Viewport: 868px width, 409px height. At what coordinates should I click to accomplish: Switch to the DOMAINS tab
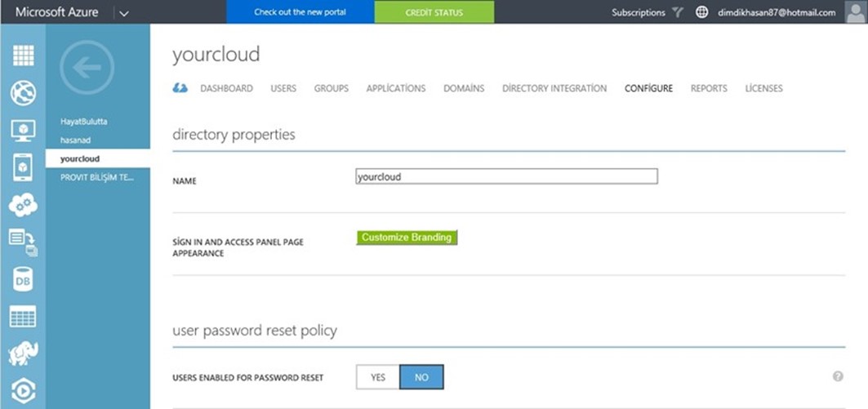point(464,88)
